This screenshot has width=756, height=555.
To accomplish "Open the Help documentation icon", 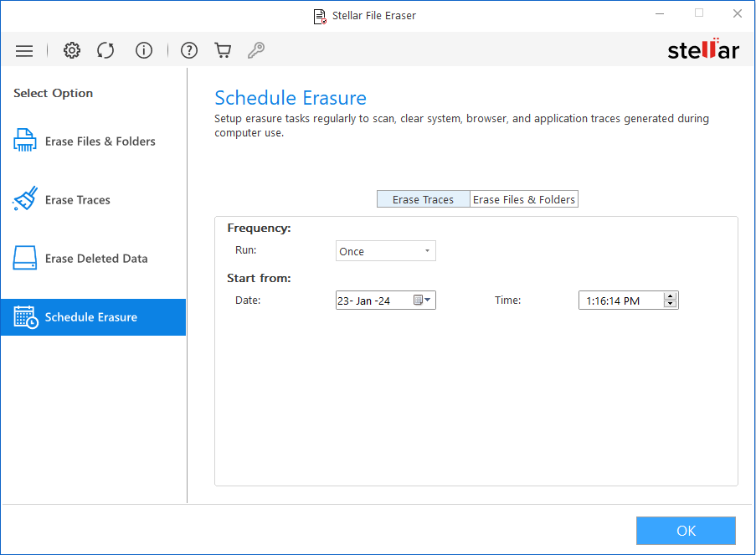I will coord(188,50).
